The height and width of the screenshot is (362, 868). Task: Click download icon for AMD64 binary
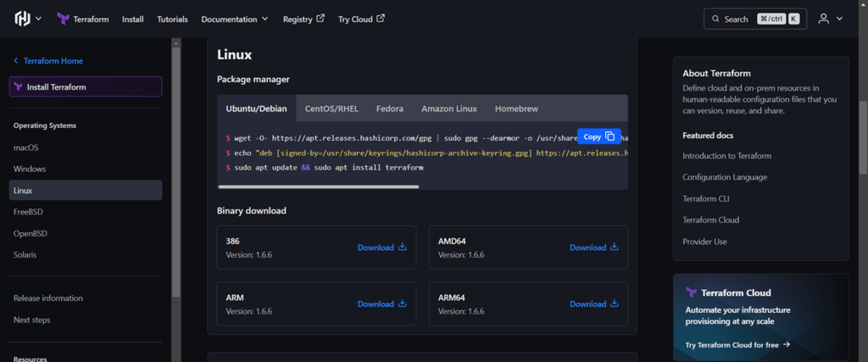click(x=615, y=248)
